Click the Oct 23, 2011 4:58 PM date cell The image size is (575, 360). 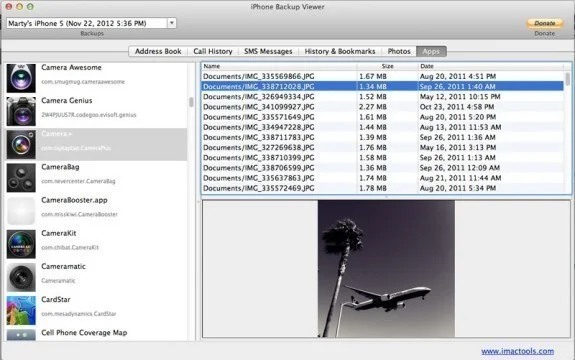(x=457, y=107)
